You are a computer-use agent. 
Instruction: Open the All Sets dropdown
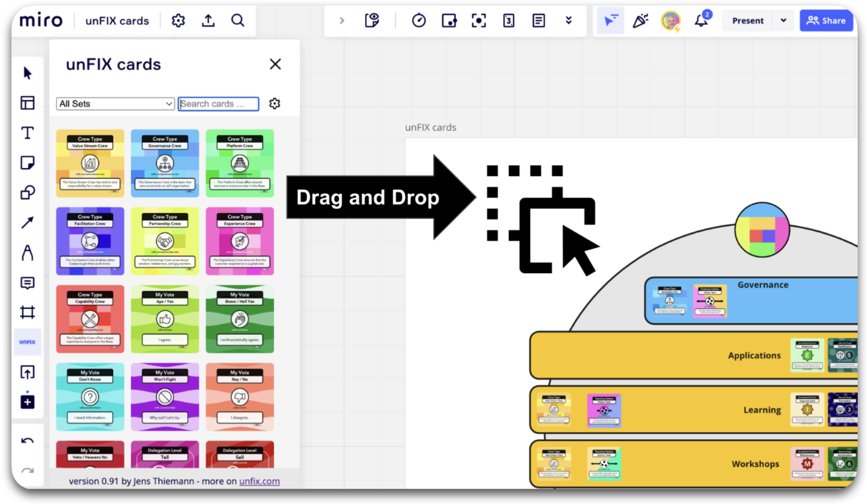[115, 104]
